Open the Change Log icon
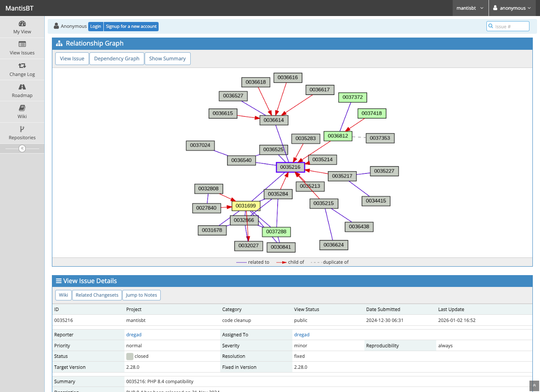540x392 pixels. [x=22, y=66]
